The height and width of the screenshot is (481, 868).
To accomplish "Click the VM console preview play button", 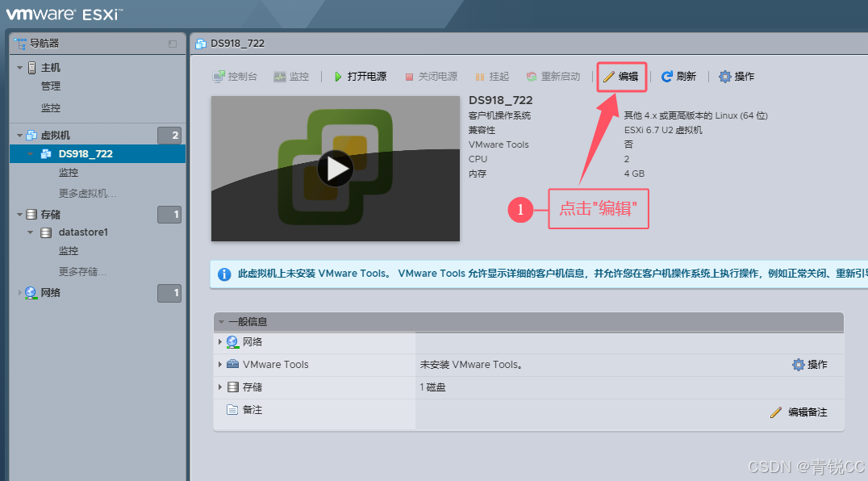I will coord(336,169).
